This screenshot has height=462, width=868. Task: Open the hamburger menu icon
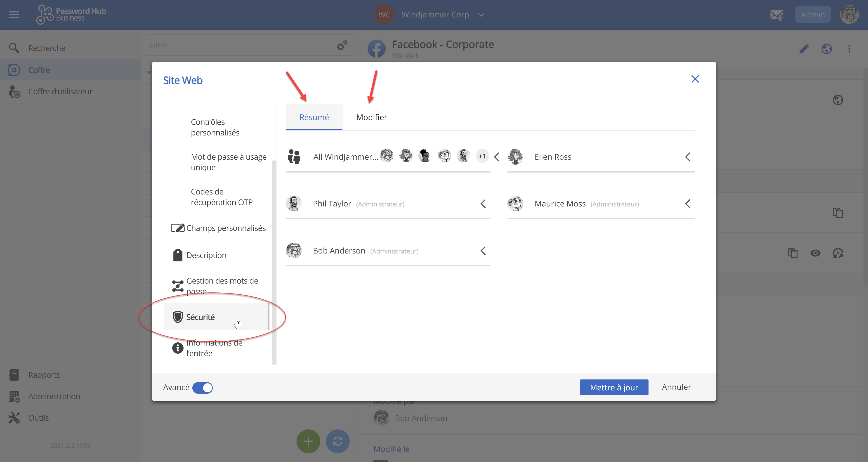(14, 14)
